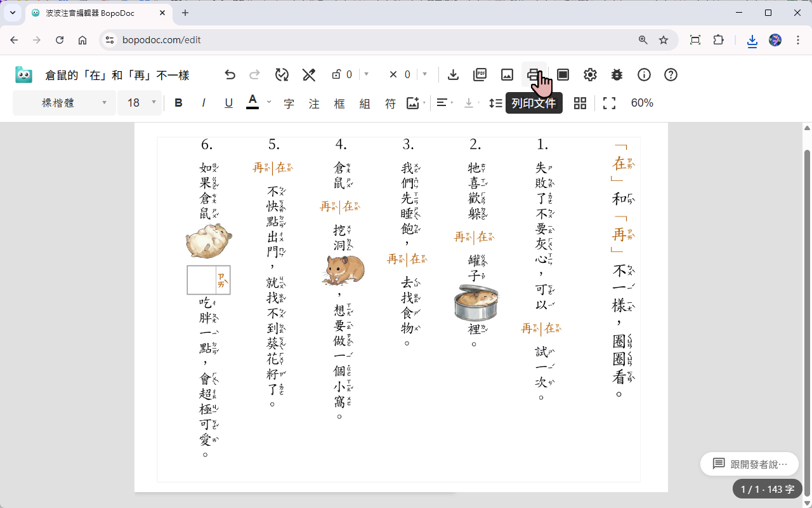Insert an image into the document
This screenshot has width=812, height=508.
pyautogui.click(x=506, y=74)
